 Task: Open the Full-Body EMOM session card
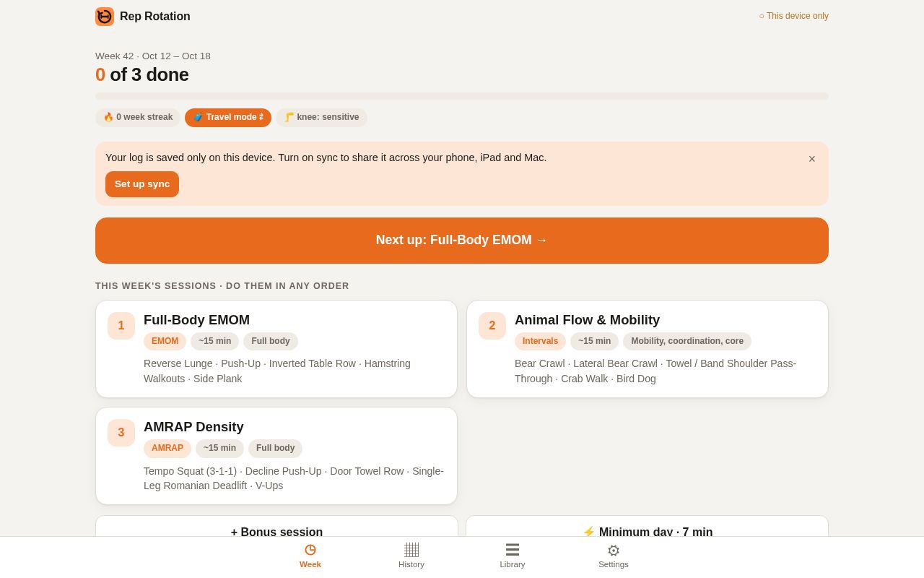pos(276,349)
